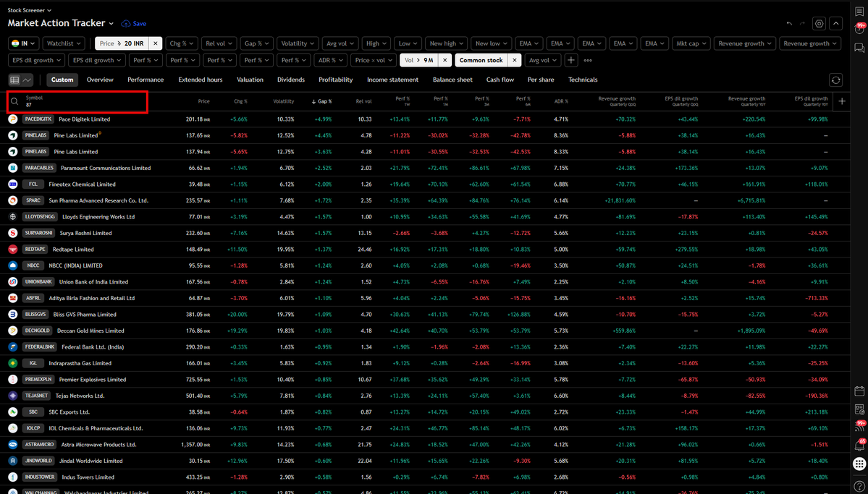The image size is (868, 494).
Task: Click the Federal Bank company logo
Action: (x=13, y=347)
